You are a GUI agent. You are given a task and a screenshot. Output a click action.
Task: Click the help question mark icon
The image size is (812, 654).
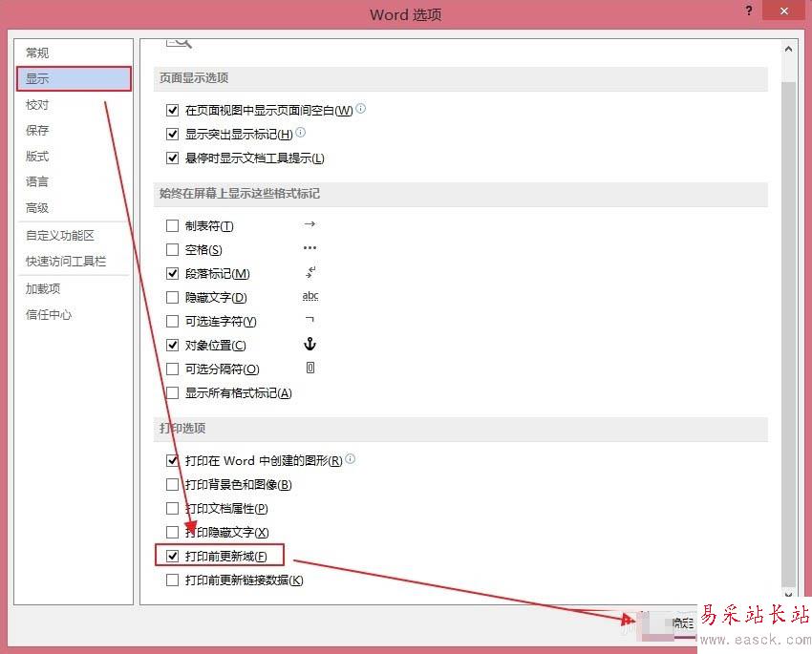click(749, 11)
